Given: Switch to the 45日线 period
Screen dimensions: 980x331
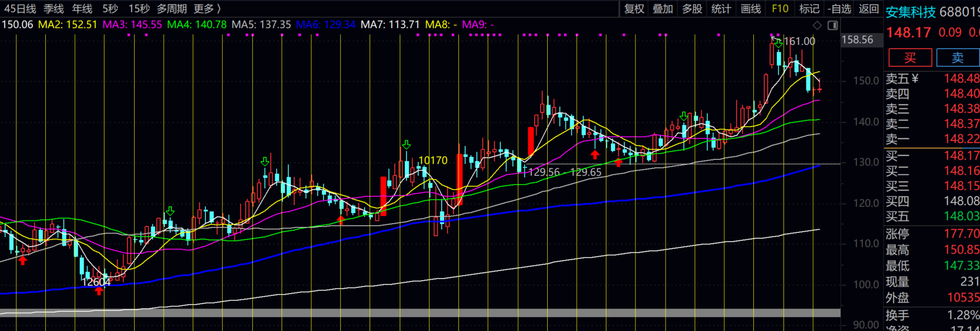Looking at the screenshot, I should pyautogui.click(x=20, y=9).
